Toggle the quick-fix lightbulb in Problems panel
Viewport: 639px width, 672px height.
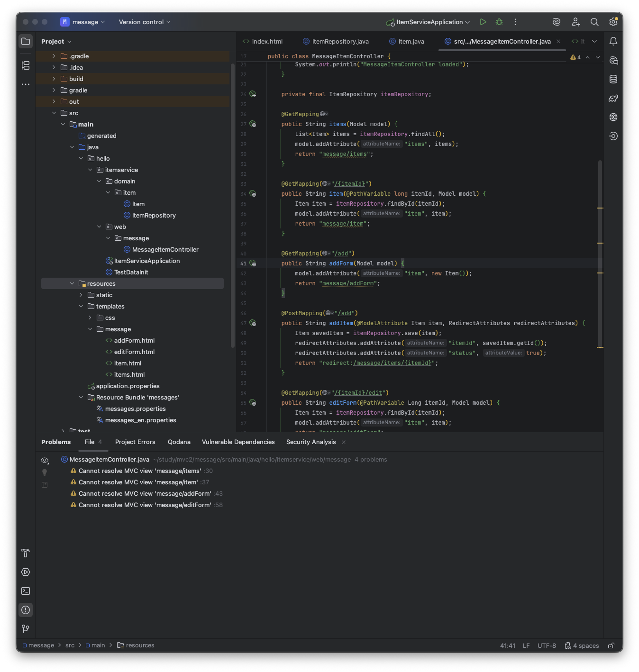[45, 472]
